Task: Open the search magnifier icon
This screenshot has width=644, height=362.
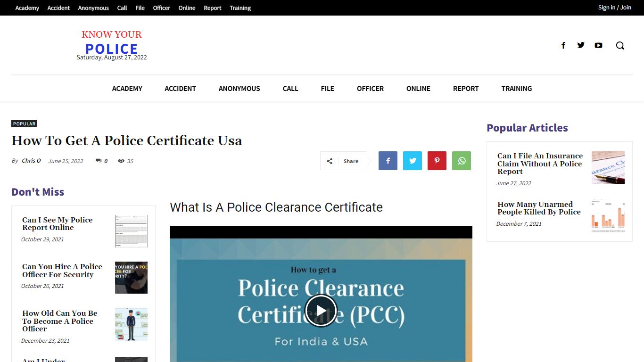Action: [620, 45]
